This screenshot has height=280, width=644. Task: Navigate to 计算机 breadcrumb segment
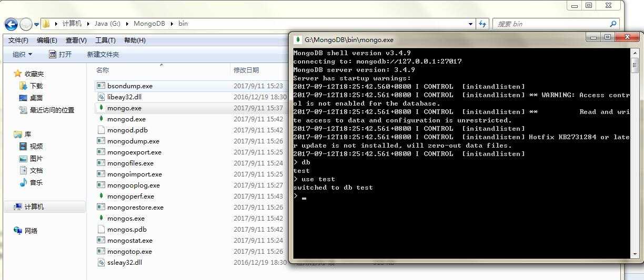coord(72,24)
